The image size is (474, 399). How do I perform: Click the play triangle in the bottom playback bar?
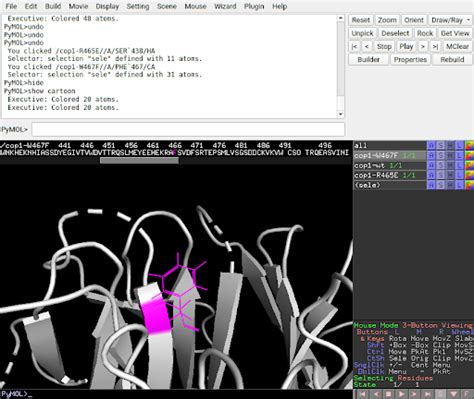click(402, 394)
